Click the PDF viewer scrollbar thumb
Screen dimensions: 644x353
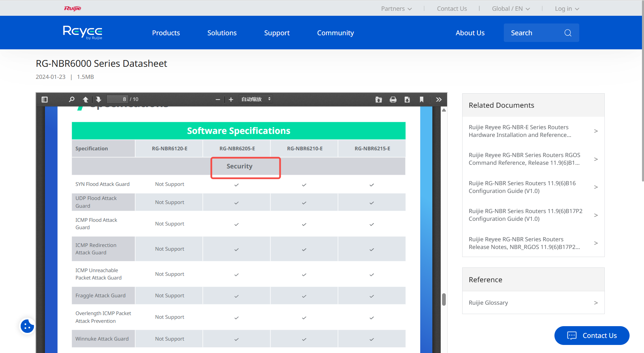point(444,299)
